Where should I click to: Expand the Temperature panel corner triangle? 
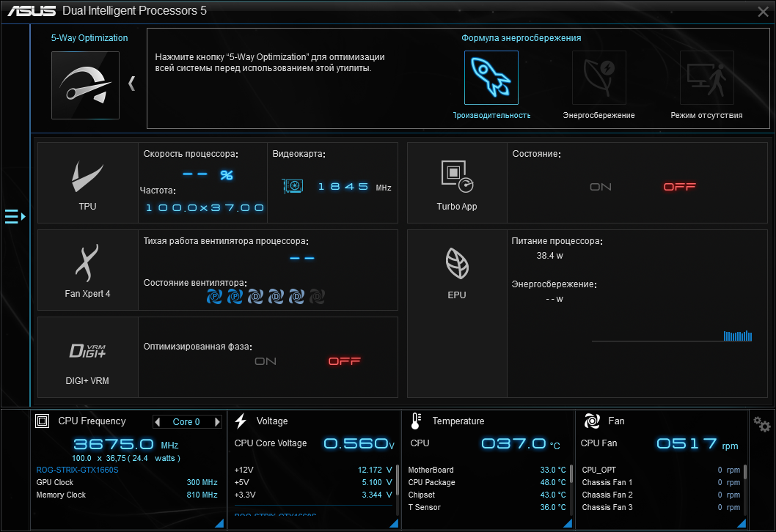click(x=568, y=523)
